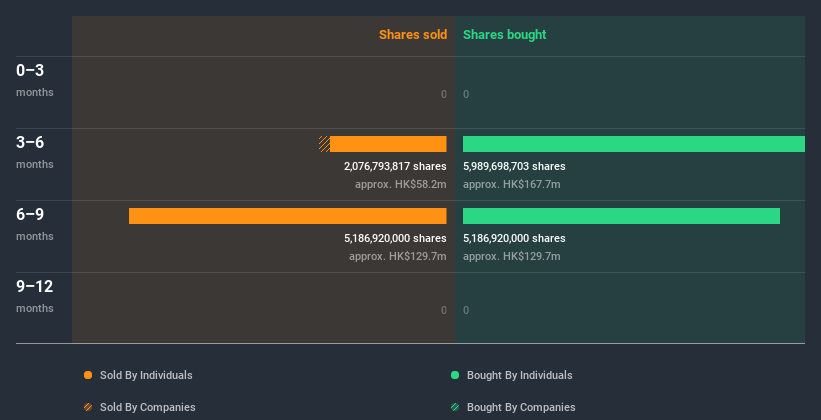Select the Sold By Individuals legend label

click(x=146, y=375)
